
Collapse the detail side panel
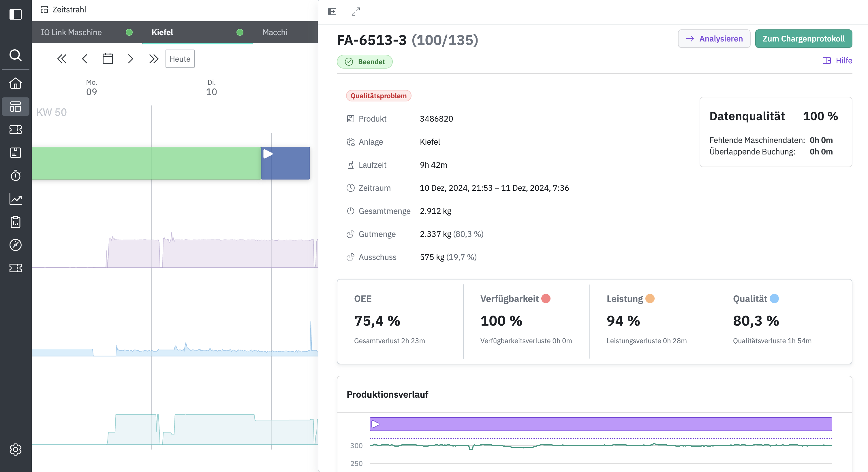pyautogui.click(x=332, y=12)
